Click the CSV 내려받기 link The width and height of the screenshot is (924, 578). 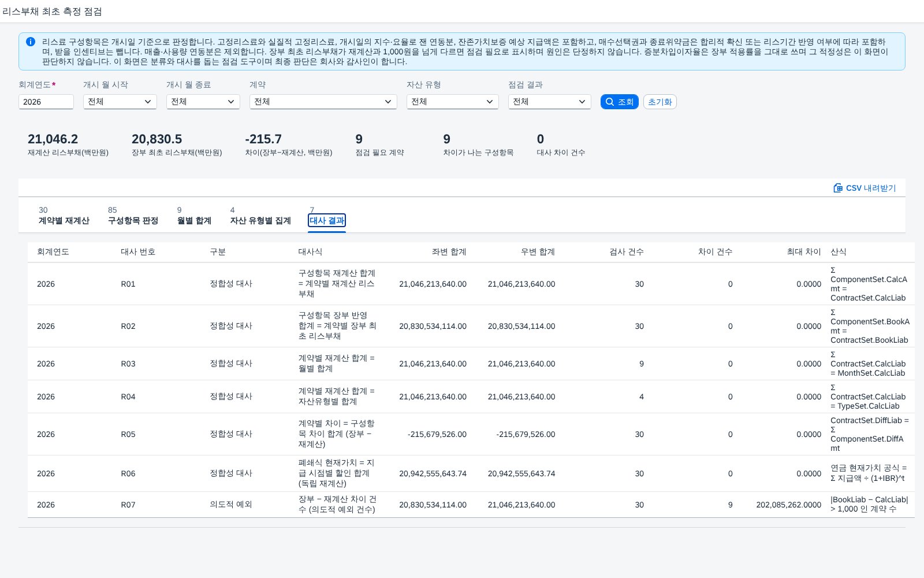click(865, 188)
